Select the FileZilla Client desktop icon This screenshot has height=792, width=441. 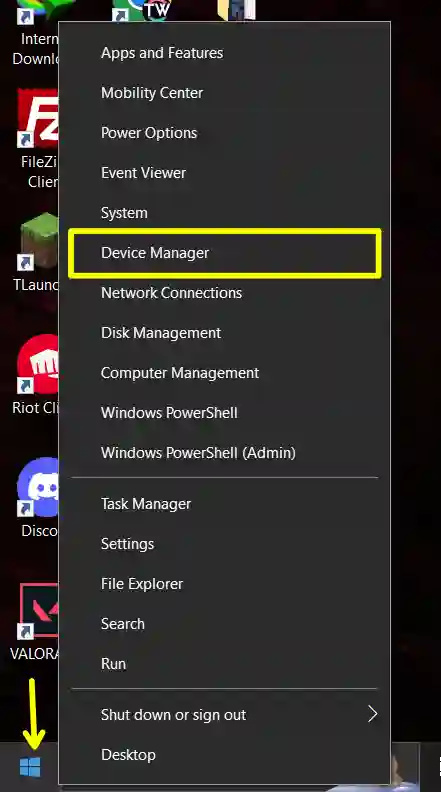(37, 139)
